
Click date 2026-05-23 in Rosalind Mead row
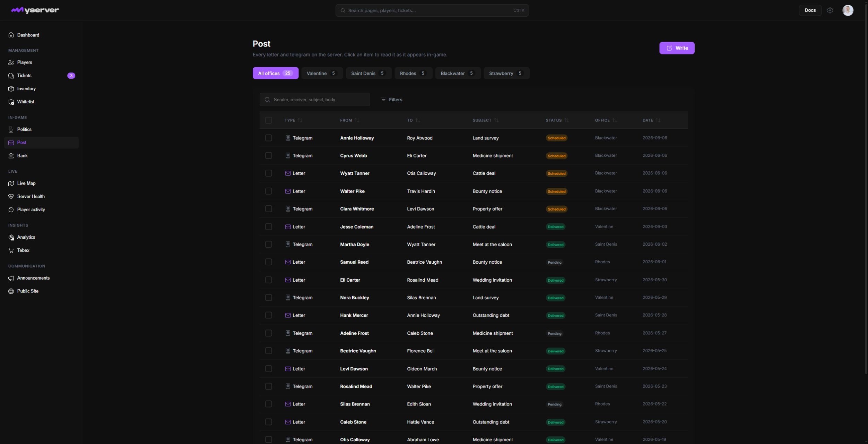[654, 386]
